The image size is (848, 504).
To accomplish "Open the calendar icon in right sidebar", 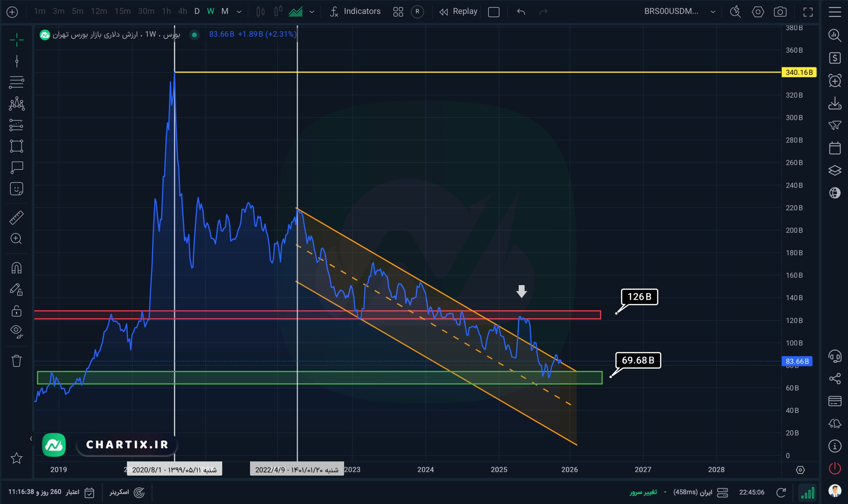I will [x=835, y=148].
